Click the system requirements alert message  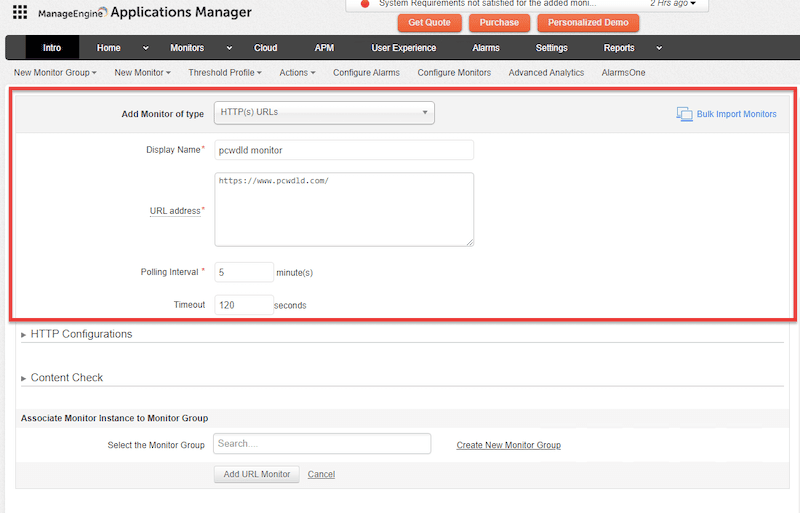[x=487, y=4]
